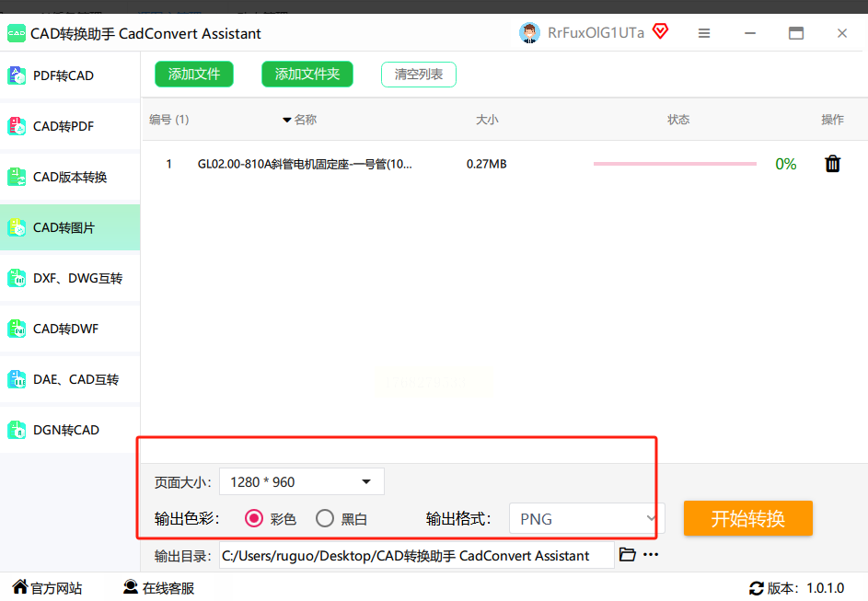Click the 操作 column header
The height and width of the screenshot is (601, 868).
(x=832, y=120)
